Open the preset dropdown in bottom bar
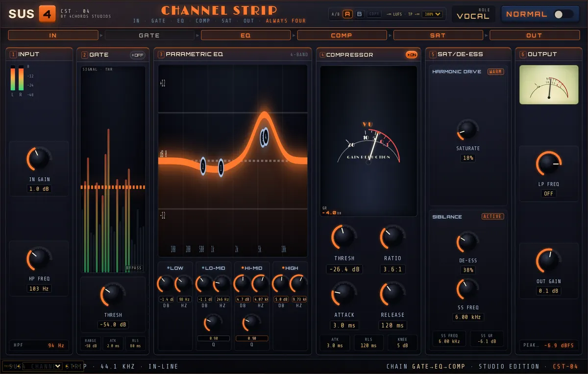Image resolution: width=588 pixels, height=374 pixels. (43, 366)
